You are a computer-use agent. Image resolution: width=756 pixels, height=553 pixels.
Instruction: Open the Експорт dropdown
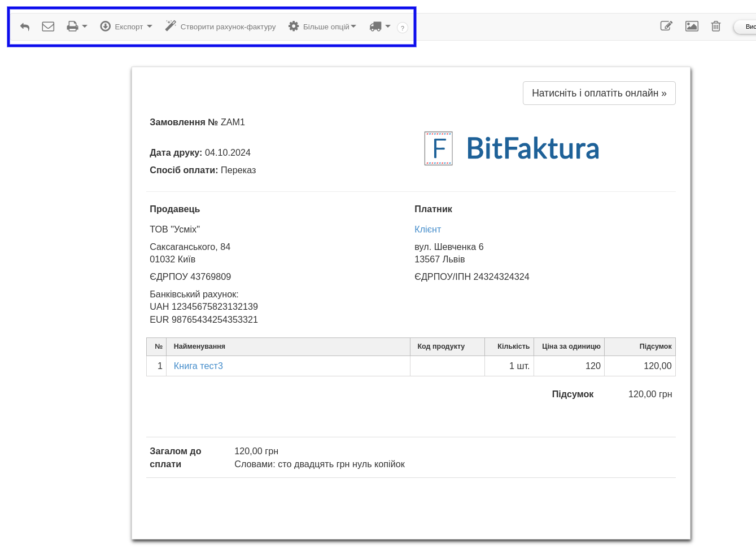(126, 27)
